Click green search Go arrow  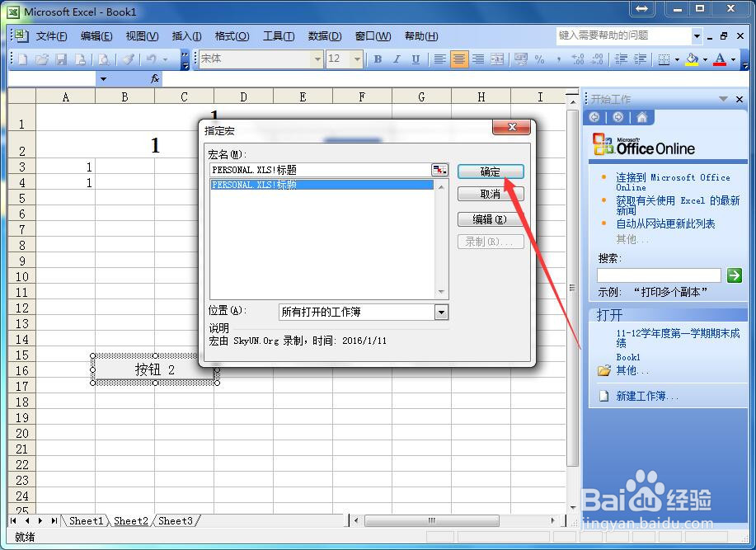(x=735, y=275)
